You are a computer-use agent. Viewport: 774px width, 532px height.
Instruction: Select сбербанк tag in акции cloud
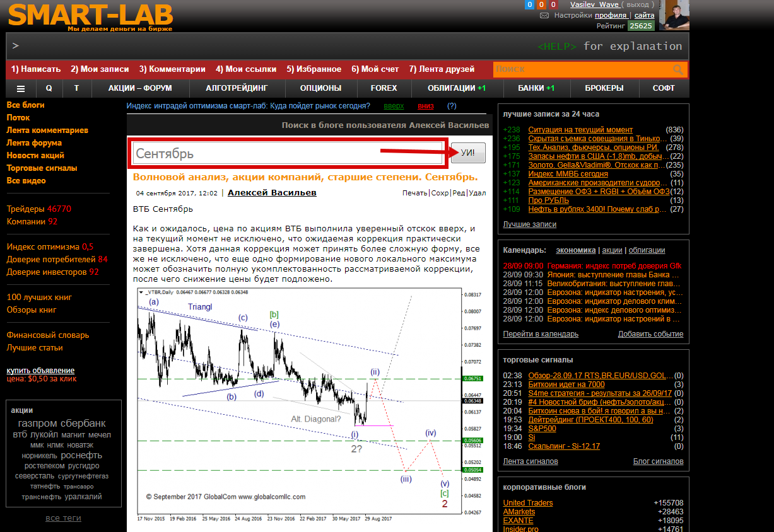coord(83,424)
